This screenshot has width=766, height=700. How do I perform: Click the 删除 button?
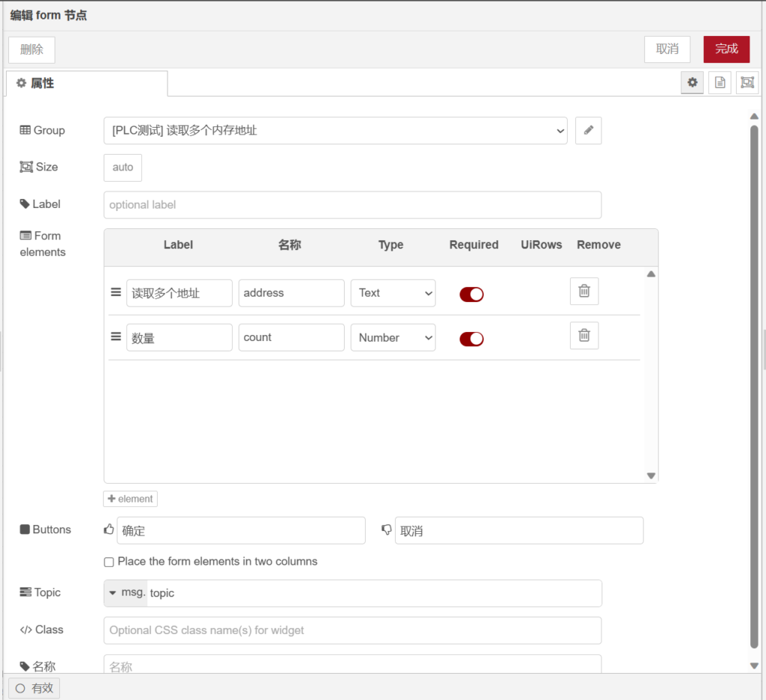31,49
